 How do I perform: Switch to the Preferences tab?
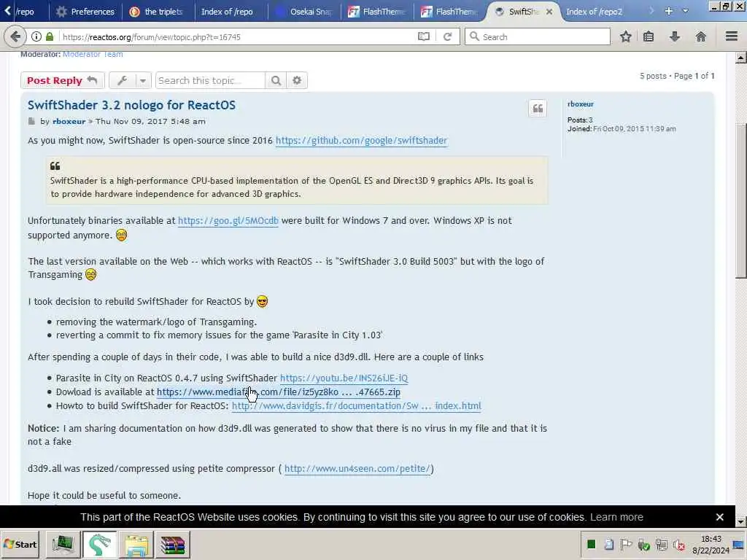pos(85,12)
